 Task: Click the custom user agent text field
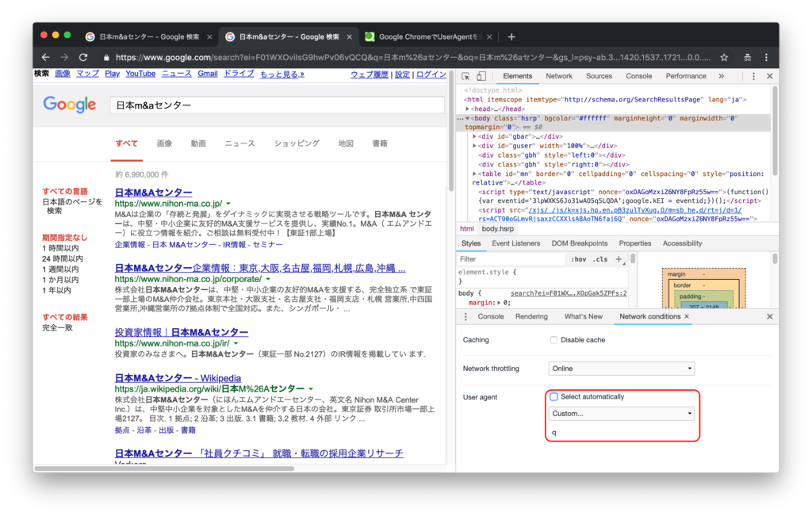(621, 433)
